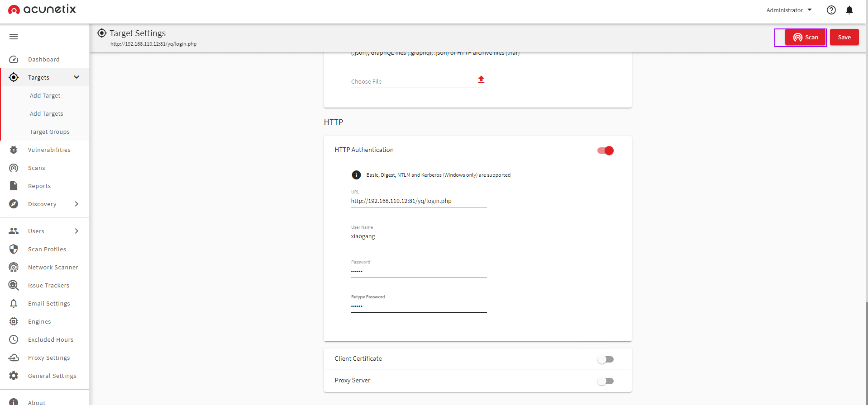Click the HTTP authentication URL field
The height and width of the screenshot is (405, 868).
tap(419, 201)
